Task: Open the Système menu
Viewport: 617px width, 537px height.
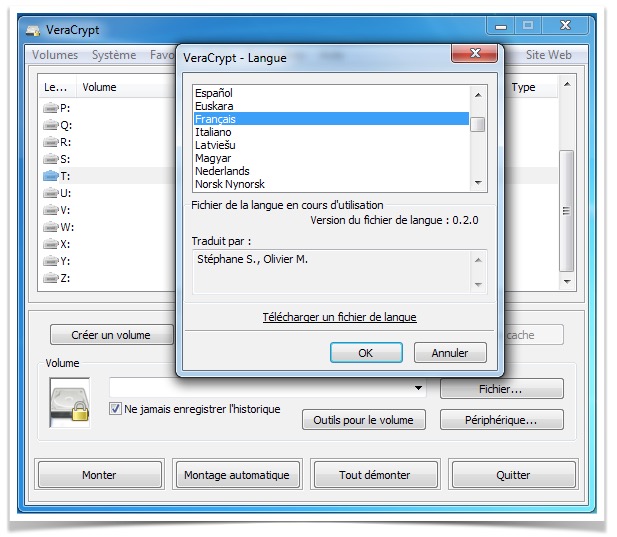Action: coord(114,55)
